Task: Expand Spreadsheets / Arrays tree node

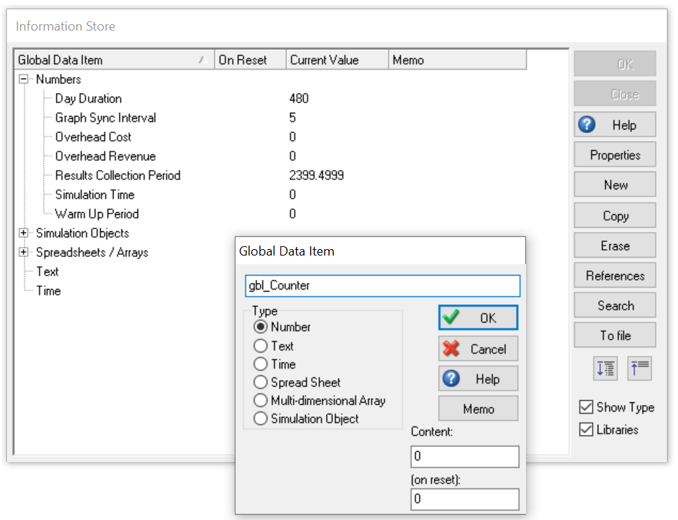Action: [24, 252]
